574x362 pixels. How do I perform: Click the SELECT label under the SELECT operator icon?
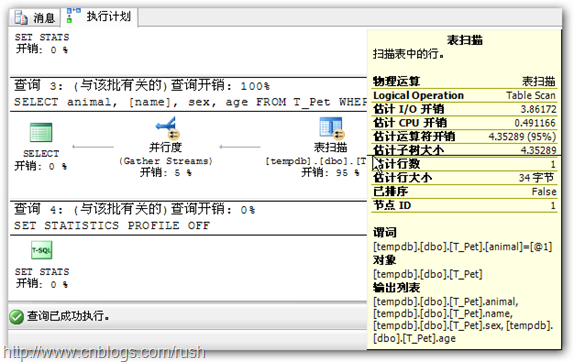point(41,153)
